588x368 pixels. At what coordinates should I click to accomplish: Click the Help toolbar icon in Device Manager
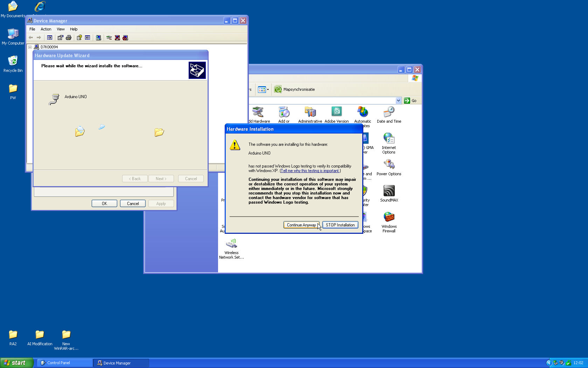[79, 38]
